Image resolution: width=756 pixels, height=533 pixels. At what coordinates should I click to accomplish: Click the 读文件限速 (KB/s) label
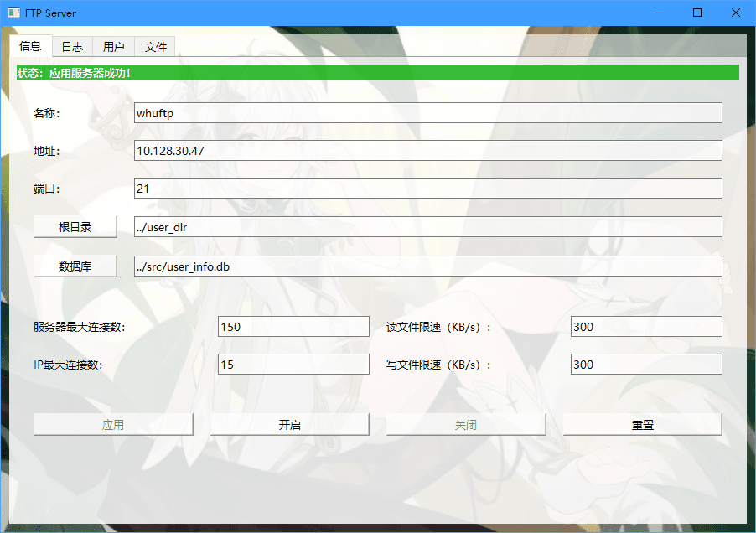coord(438,327)
